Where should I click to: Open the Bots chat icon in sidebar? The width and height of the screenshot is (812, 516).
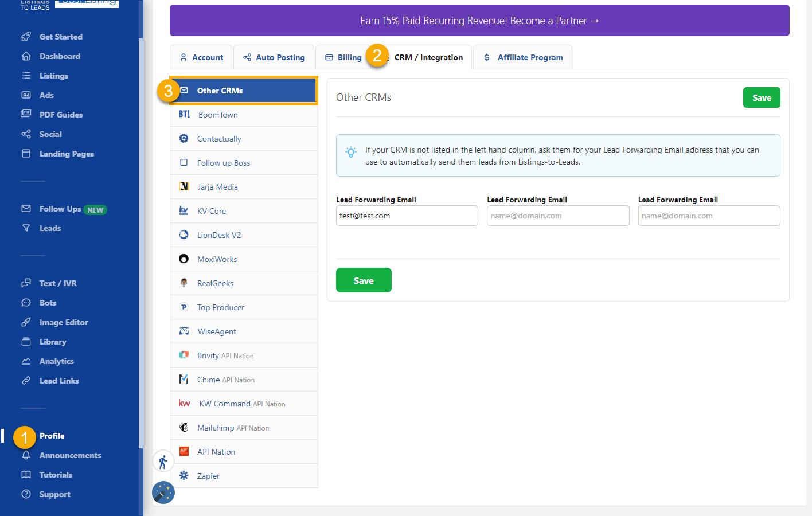tap(26, 302)
